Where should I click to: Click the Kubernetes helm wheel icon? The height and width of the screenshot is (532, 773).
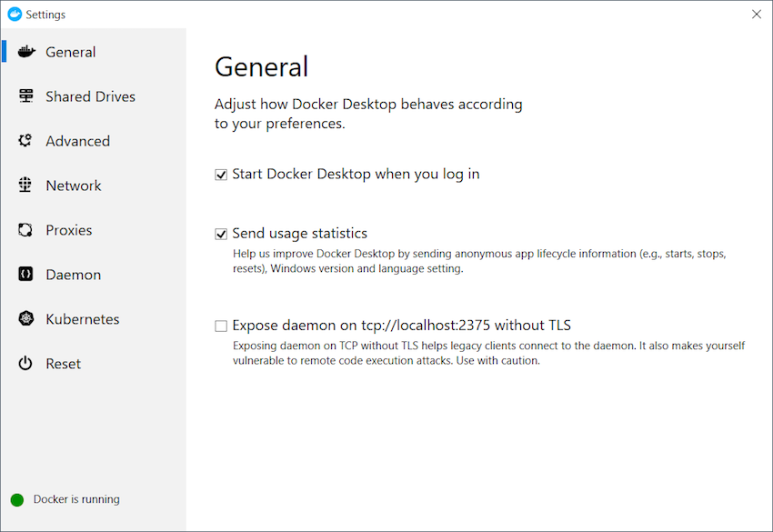(26, 318)
